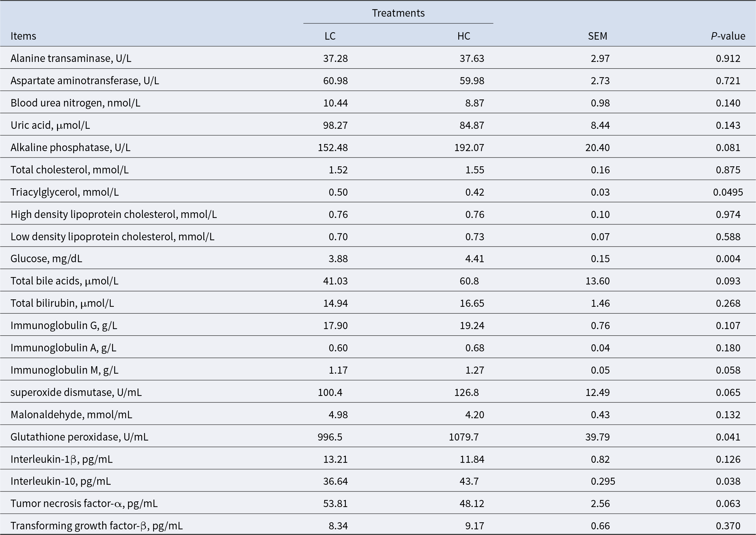This screenshot has width=756, height=535.
Task: Click the Total bile acids row label
Action: 64,281
